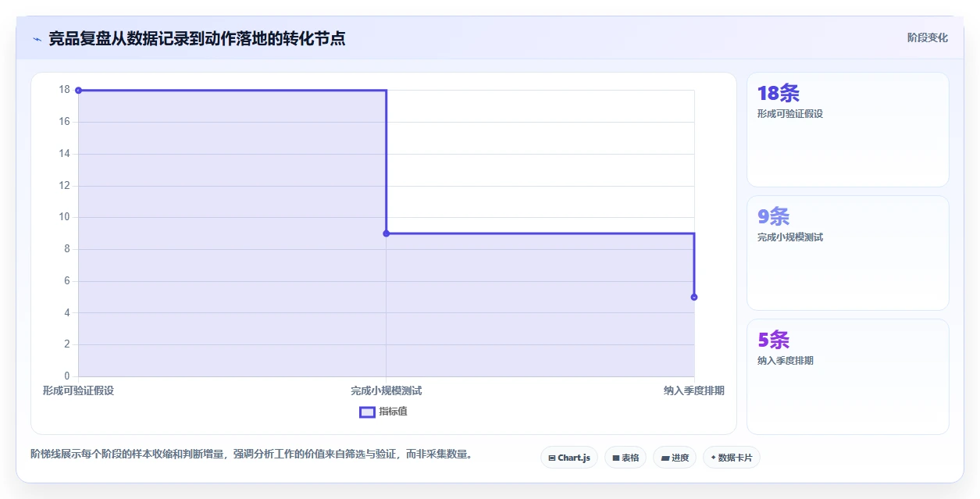Click the data point at value 18
This screenshot has height=499, width=980.
click(x=78, y=91)
